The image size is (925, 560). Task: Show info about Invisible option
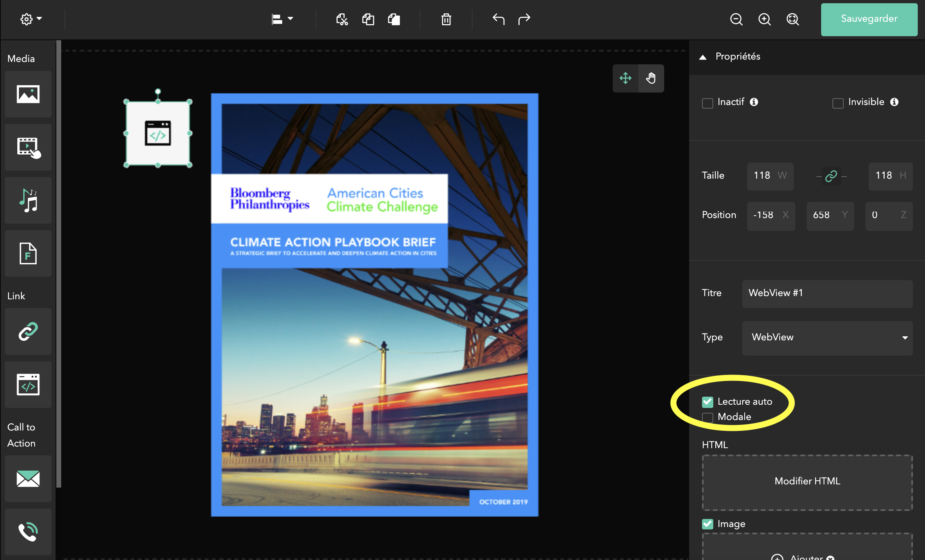tap(894, 102)
